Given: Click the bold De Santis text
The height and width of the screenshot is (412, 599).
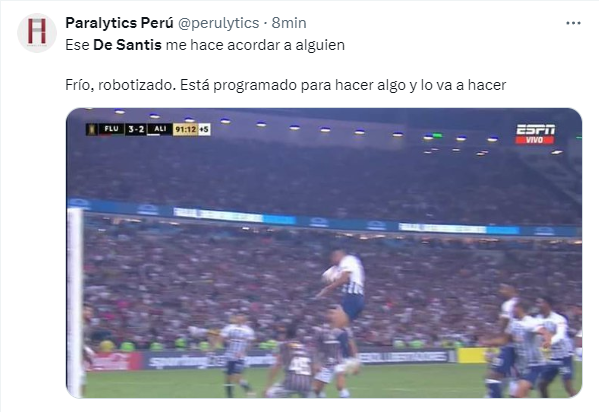Looking at the screenshot, I should 127,45.
